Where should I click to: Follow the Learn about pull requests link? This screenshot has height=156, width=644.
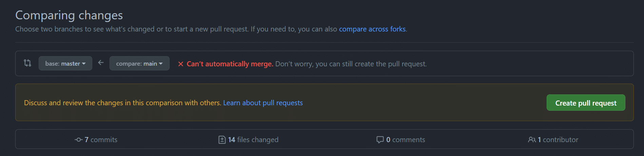[x=263, y=103]
